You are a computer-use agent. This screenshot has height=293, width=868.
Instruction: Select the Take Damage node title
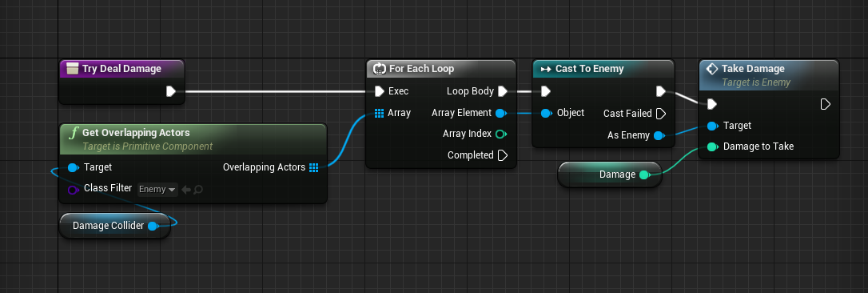pyautogui.click(x=753, y=69)
